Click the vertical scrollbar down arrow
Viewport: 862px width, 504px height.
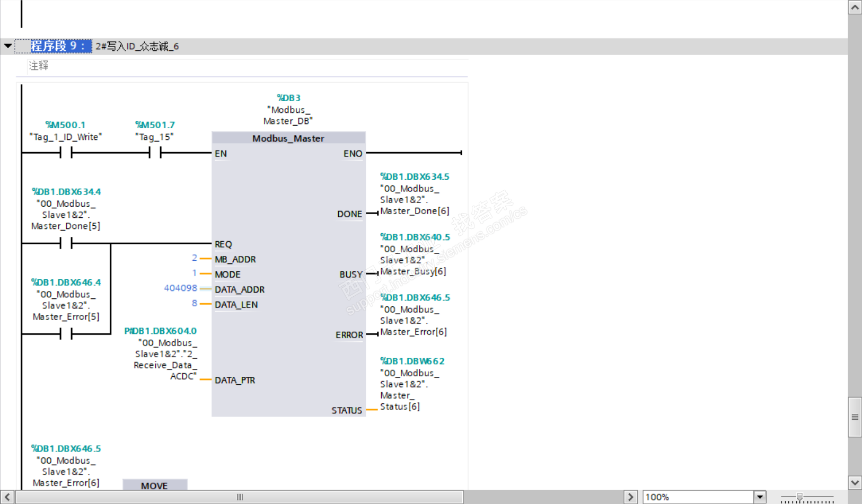tap(855, 483)
